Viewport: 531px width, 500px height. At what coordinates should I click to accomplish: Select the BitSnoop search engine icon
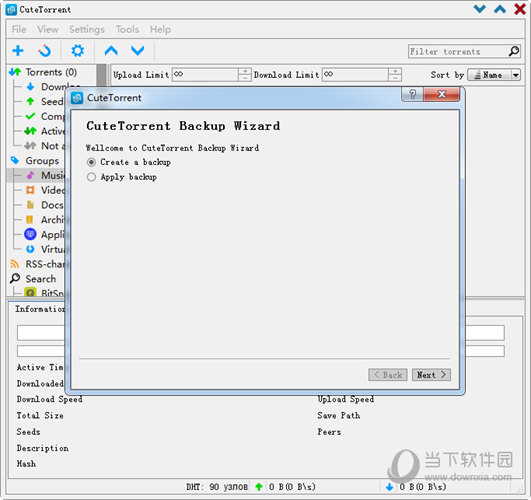30,292
